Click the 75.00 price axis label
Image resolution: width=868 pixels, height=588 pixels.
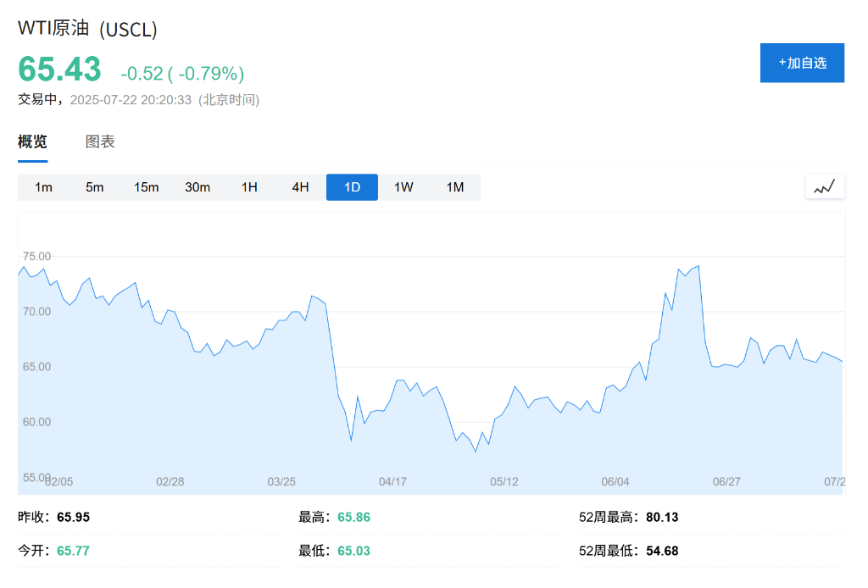click(x=35, y=256)
